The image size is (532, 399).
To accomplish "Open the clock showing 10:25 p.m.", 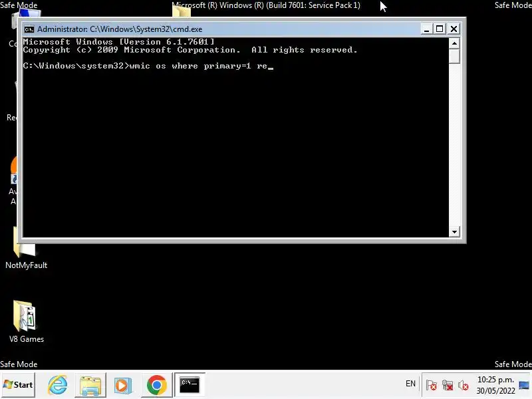I will [495, 385].
